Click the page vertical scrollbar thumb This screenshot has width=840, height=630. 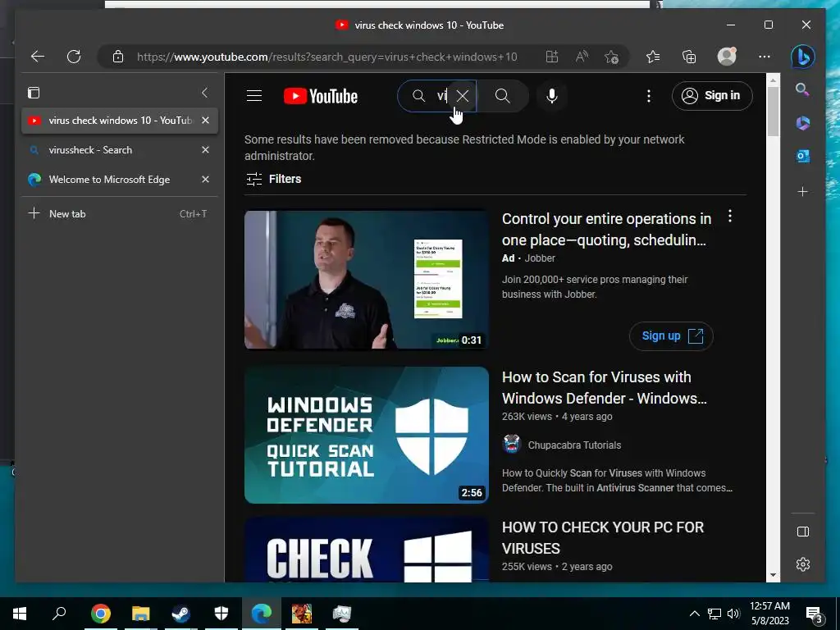773,112
